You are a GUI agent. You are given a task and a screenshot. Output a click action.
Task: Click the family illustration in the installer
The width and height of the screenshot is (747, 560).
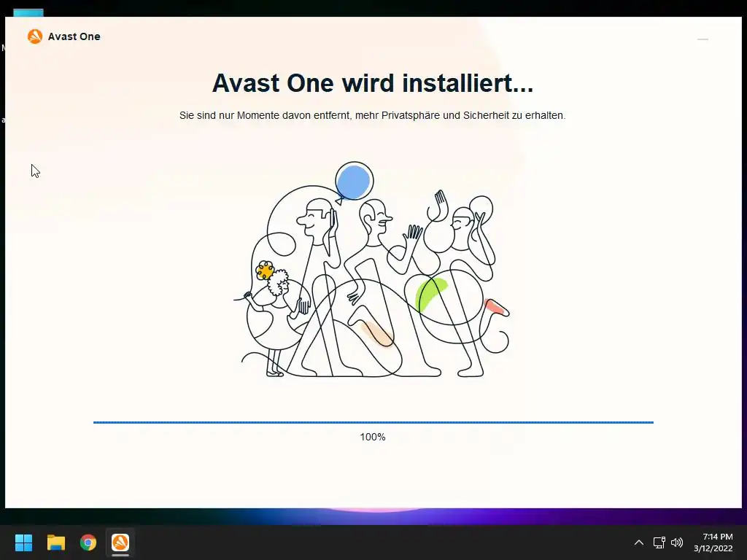coord(371,270)
